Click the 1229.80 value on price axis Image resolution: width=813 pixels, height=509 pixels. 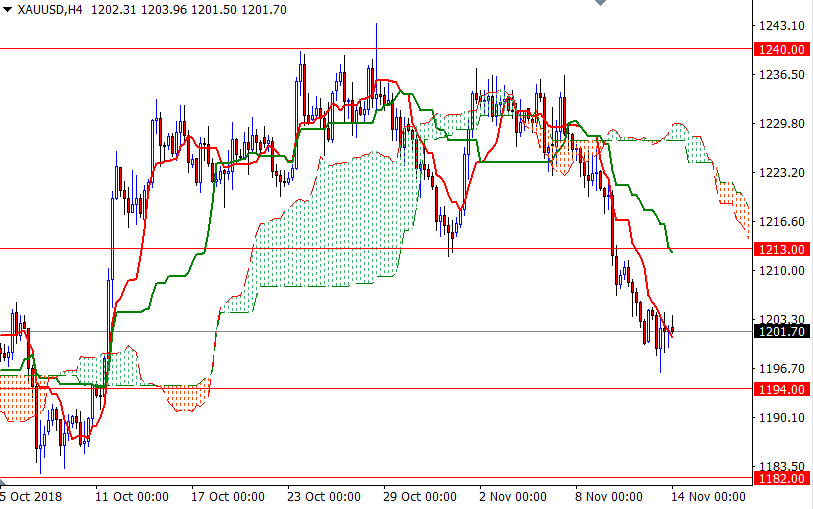781,124
